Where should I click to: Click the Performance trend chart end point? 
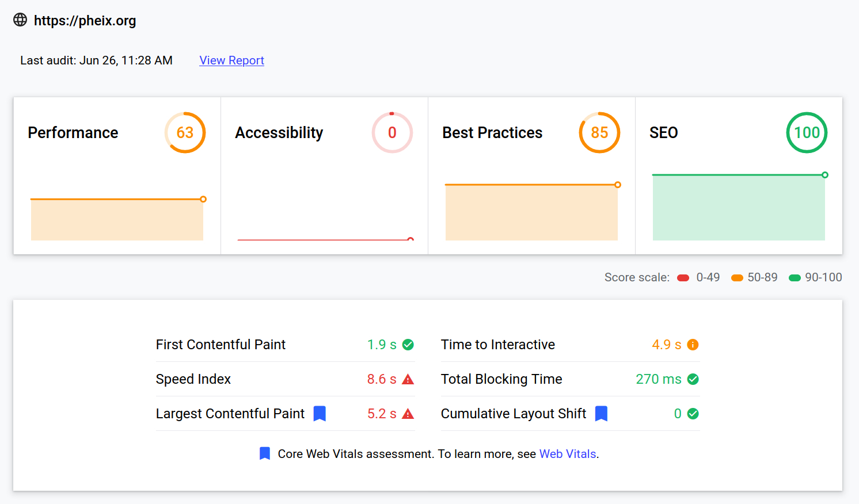click(x=203, y=199)
